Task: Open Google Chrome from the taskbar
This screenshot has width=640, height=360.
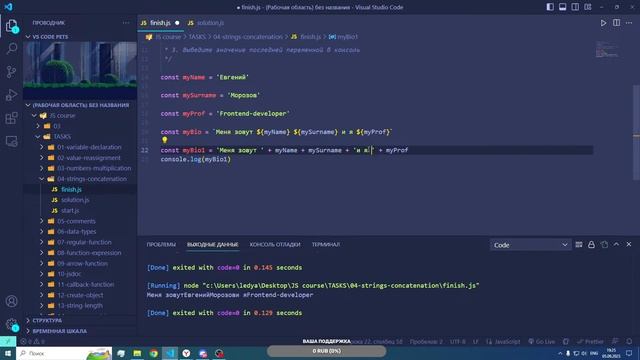Action: click(153, 353)
